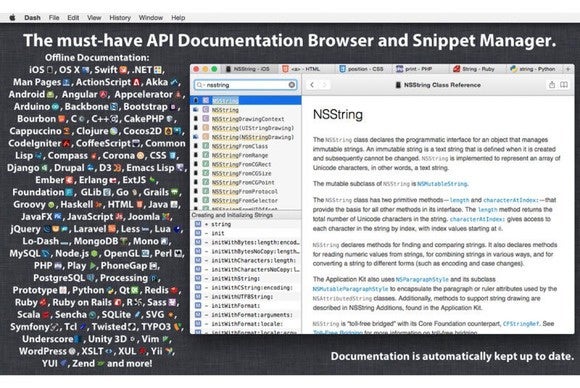Open the NSParagraphStyle link
Screen dimensions: 580x388
[x=422, y=280]
